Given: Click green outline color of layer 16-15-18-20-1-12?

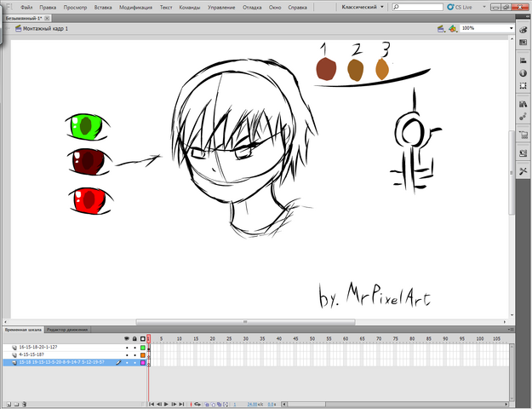Looking at the screenshot, I should point(143,348).
